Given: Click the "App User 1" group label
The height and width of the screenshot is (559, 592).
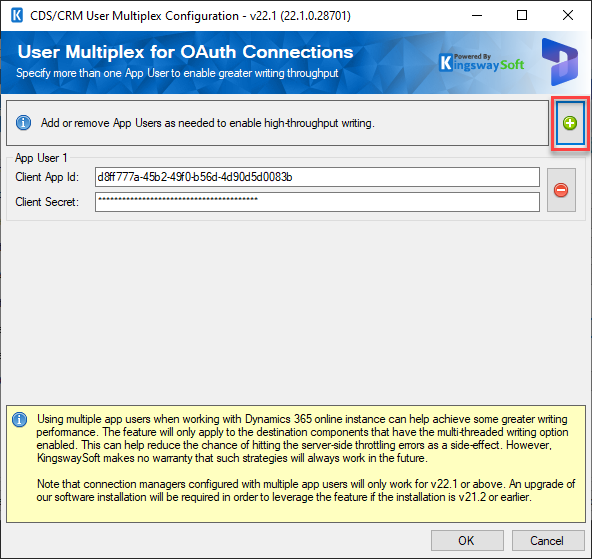Looking at the screenshot, I should (41, 158).
